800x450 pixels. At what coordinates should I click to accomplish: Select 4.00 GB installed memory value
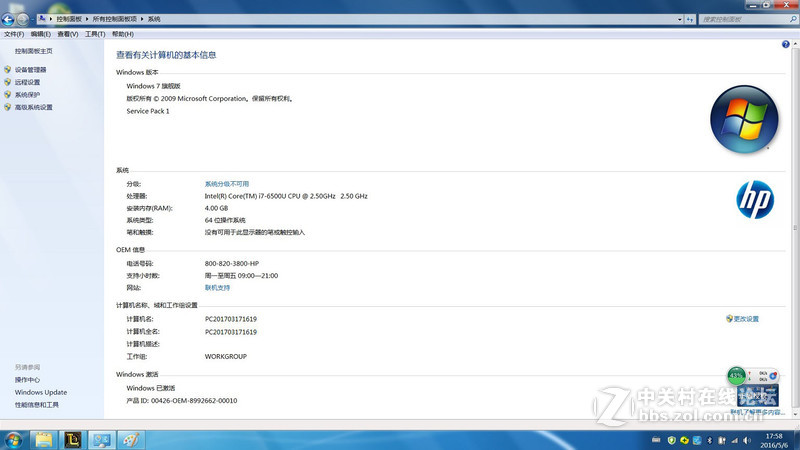coord(216,208)
